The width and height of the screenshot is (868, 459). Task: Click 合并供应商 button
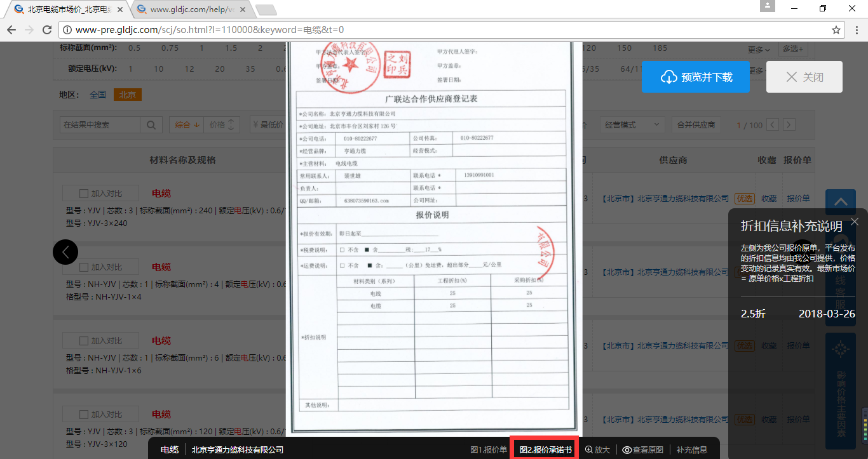(696, 125)
